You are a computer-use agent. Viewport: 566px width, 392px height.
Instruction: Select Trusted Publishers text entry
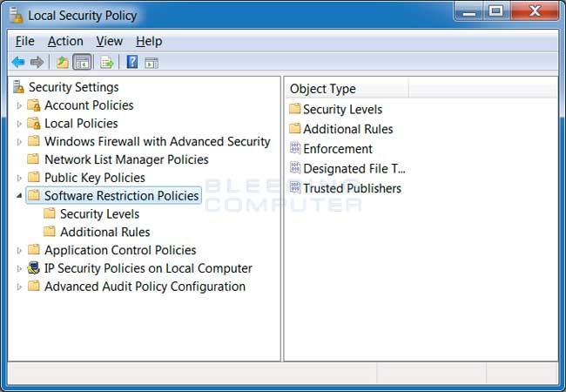(x=352, y=188)
